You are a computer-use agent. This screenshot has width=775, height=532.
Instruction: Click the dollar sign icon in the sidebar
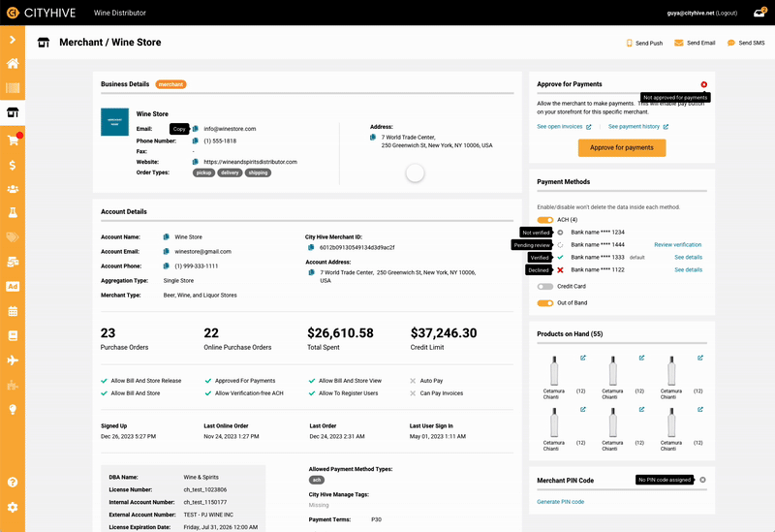point(13,164)
